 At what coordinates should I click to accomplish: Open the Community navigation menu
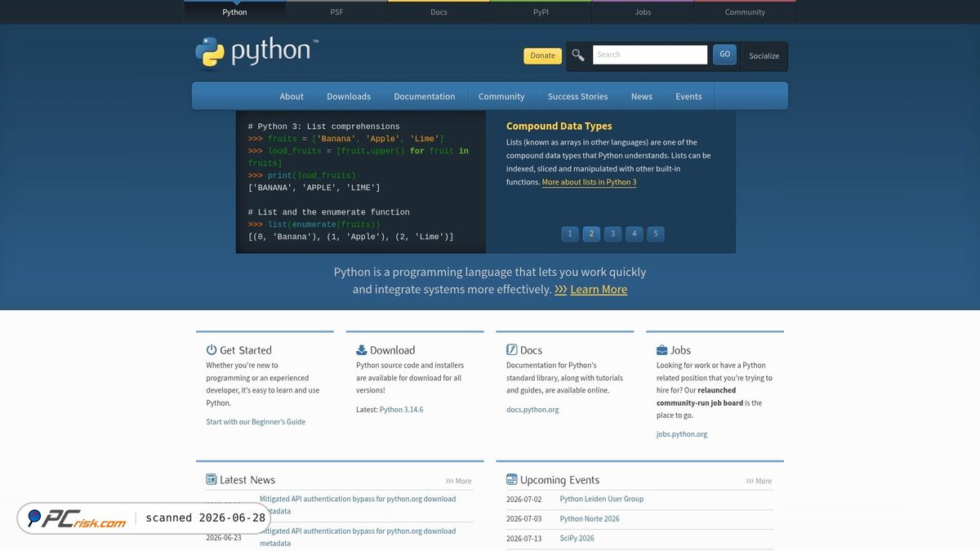[501, 96]
